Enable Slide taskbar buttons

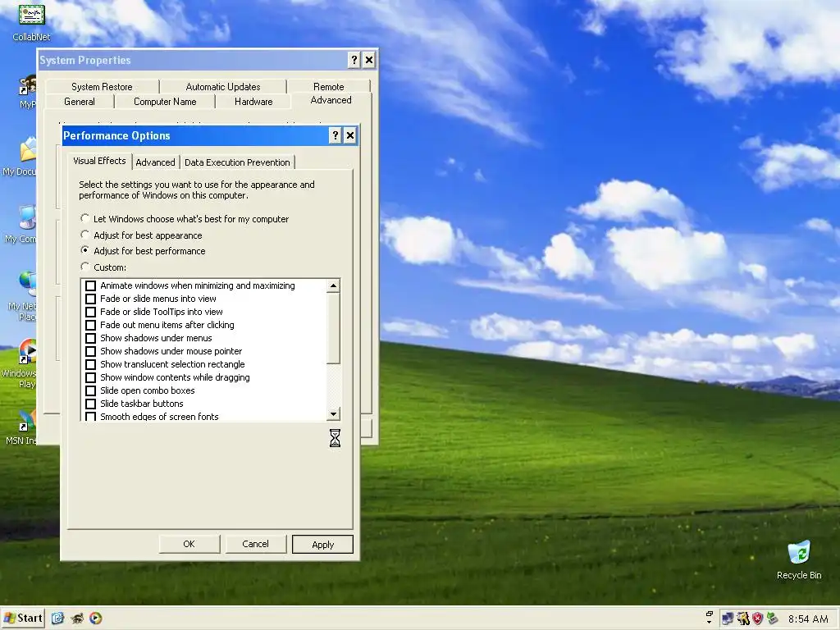click(x=90, y=404)
